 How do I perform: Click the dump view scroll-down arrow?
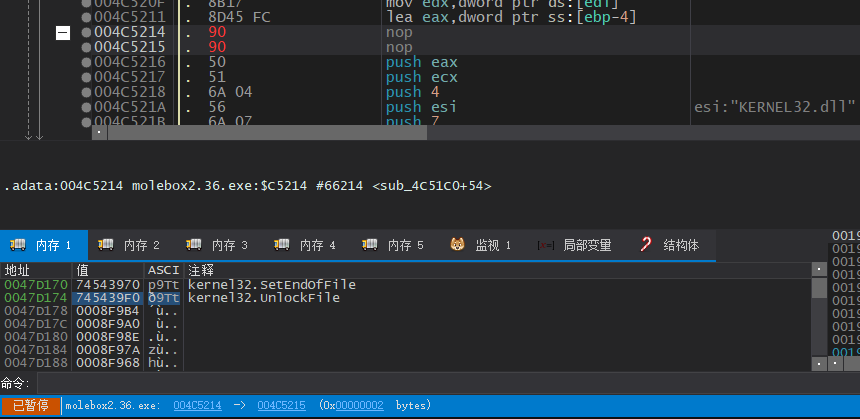coord(819,366)
